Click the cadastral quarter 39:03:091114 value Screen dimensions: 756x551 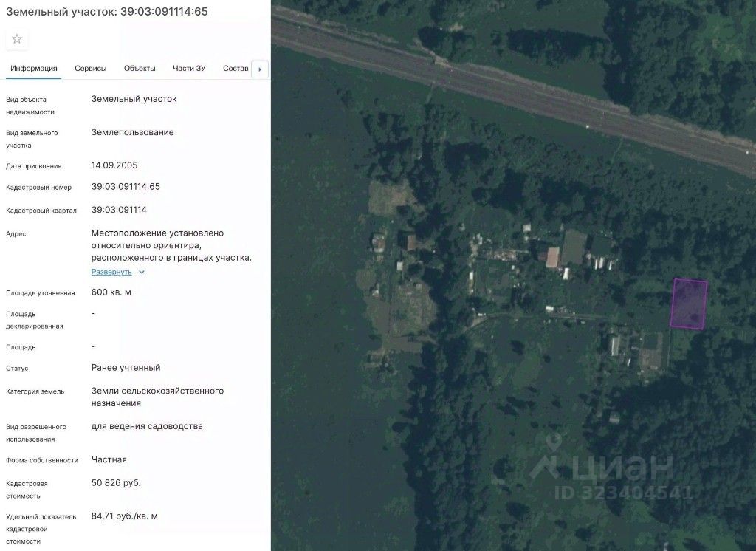tap(119, 210)
